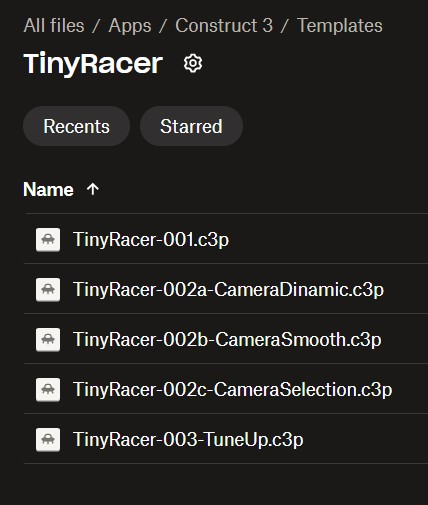
Task: Open the TinyRacer folder settings gear
Action: point(193,63)
